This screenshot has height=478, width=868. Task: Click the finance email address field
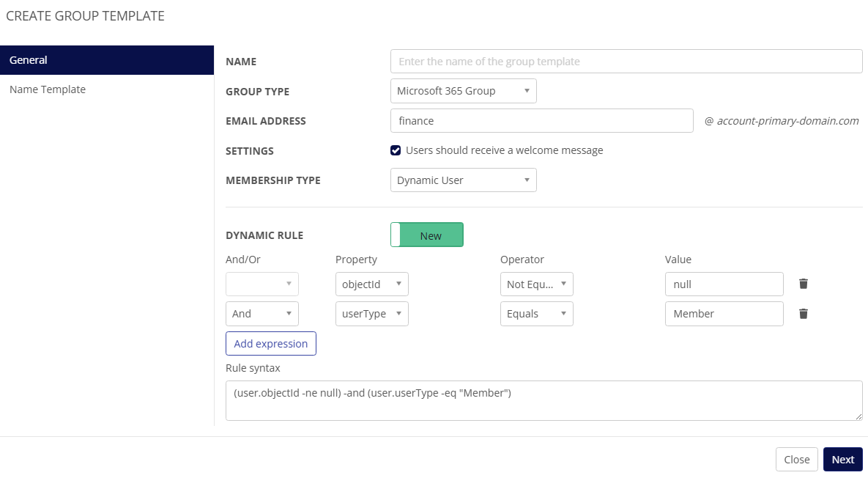(541, 121)
